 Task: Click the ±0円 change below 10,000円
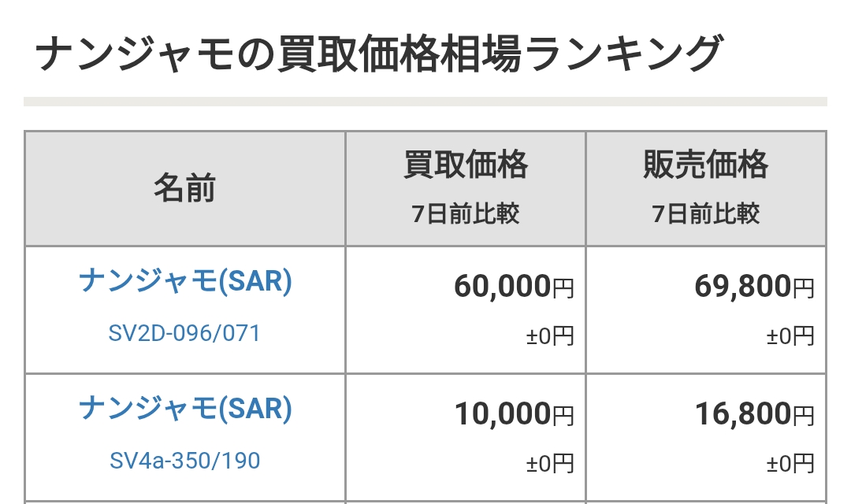tap(550, 463)
